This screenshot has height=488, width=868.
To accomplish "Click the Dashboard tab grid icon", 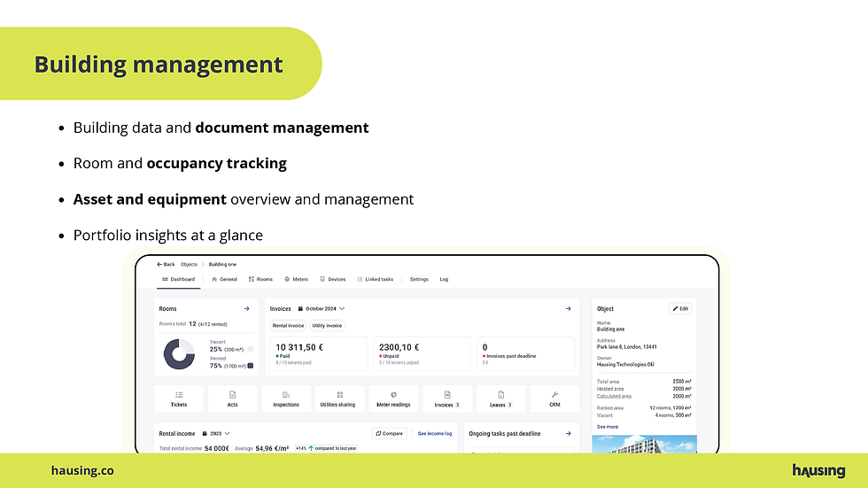I will click(165, 279).
